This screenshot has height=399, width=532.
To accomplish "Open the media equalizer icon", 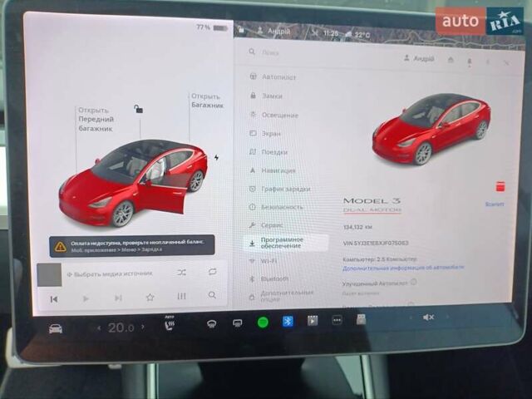I will click(181, 296).
